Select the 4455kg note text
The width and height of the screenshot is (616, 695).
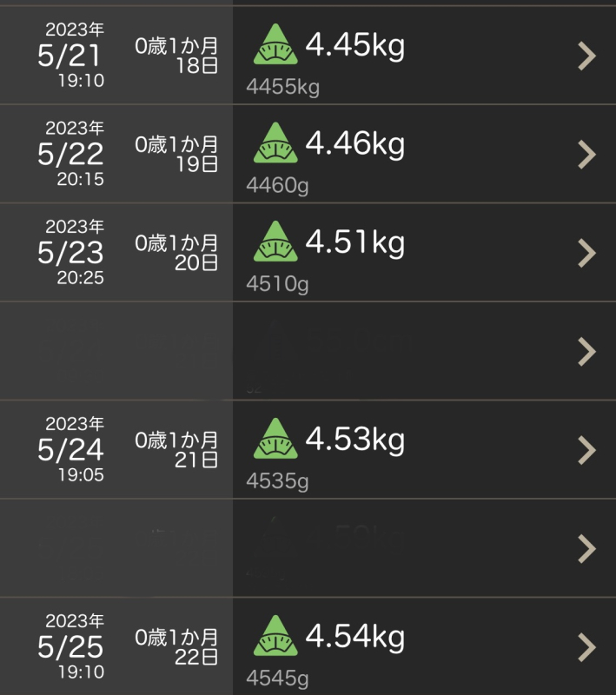(x=282, y=87)
